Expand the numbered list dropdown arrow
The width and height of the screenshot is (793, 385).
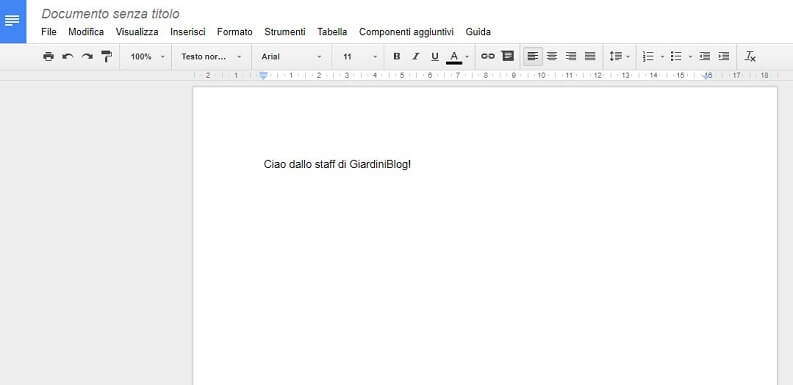(x=662, y=57)
